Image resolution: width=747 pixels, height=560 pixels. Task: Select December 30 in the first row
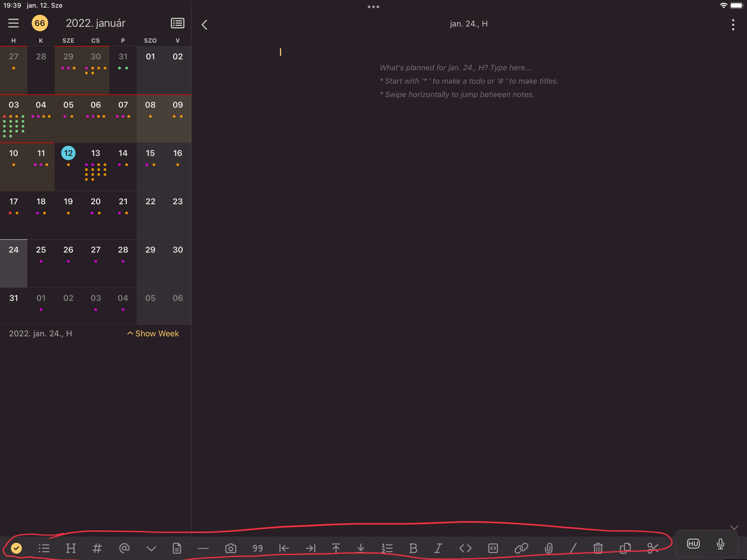(x=96, y=70)
